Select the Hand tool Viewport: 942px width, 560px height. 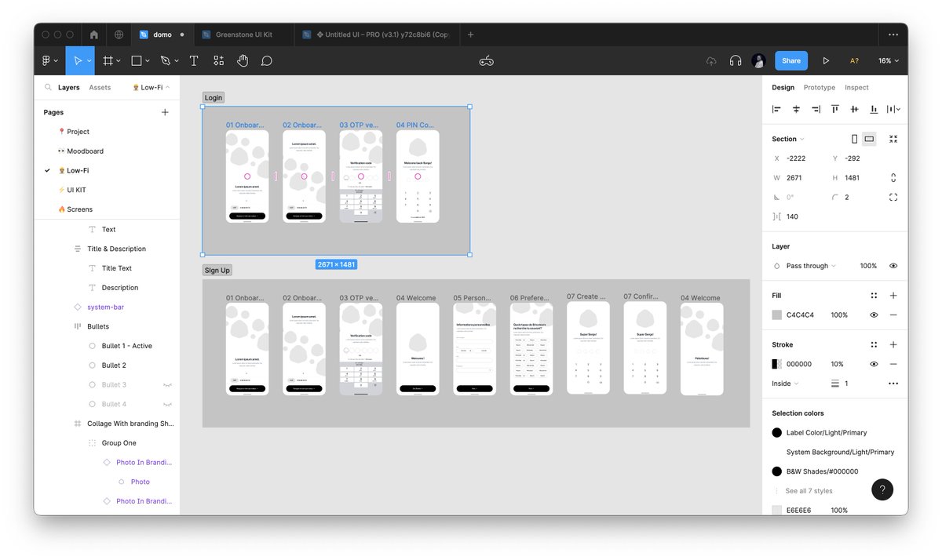pyautogui.click(x=243, y=60)
